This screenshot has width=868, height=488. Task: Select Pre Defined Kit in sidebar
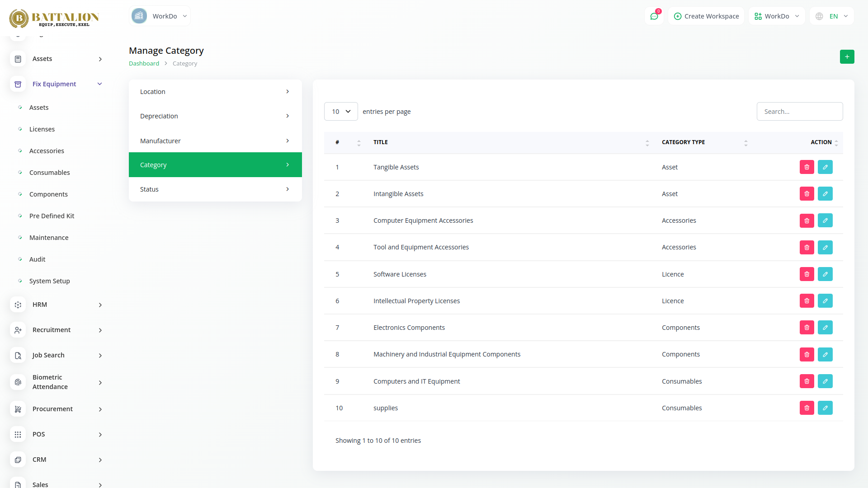click(x=52, y=216)
